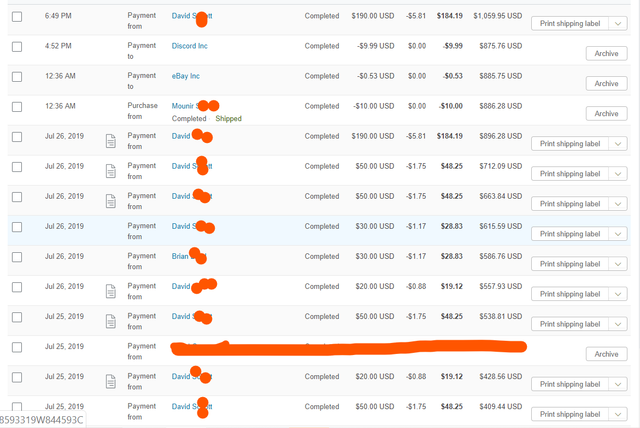640x428 pixels.
Task: Print shipping label in $409.44 USD row
Action: click(x=570, y=414)
